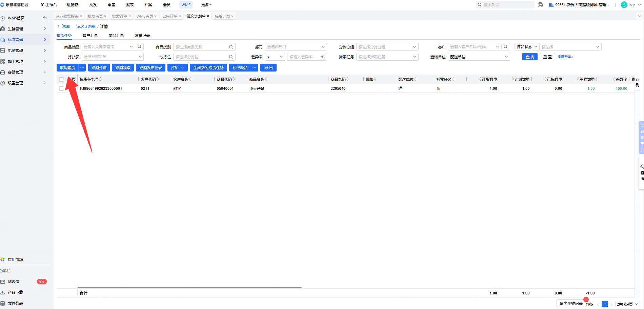Open 查询单位 配送单位 dropdown
Screen dimensions: 644x309
(479, 57)
